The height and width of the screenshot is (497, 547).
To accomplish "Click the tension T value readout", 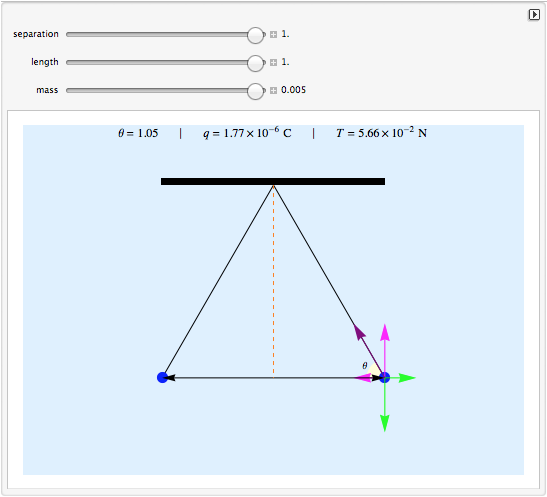I will pyautogui.click(x=382, y=133).
